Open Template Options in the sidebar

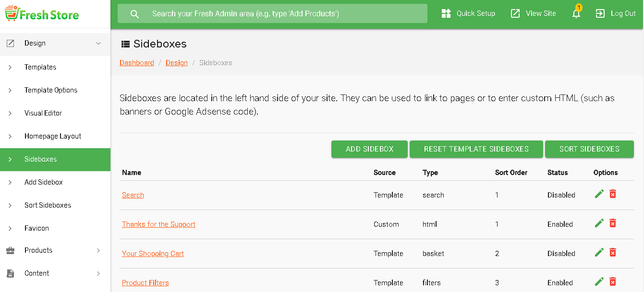(51, 90)
